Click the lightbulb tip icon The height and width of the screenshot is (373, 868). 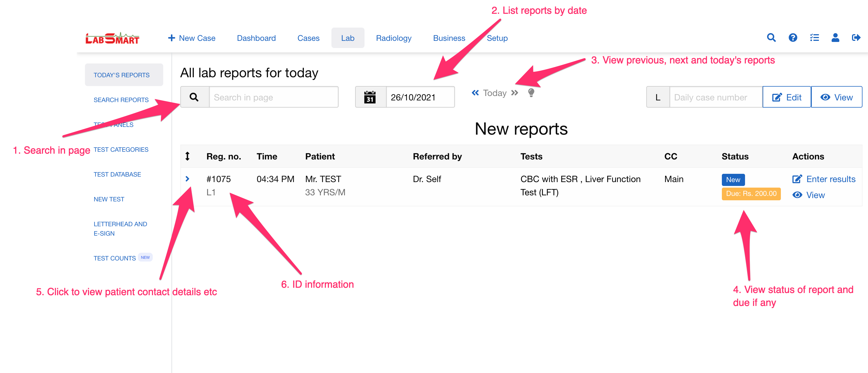coord(531,93)
